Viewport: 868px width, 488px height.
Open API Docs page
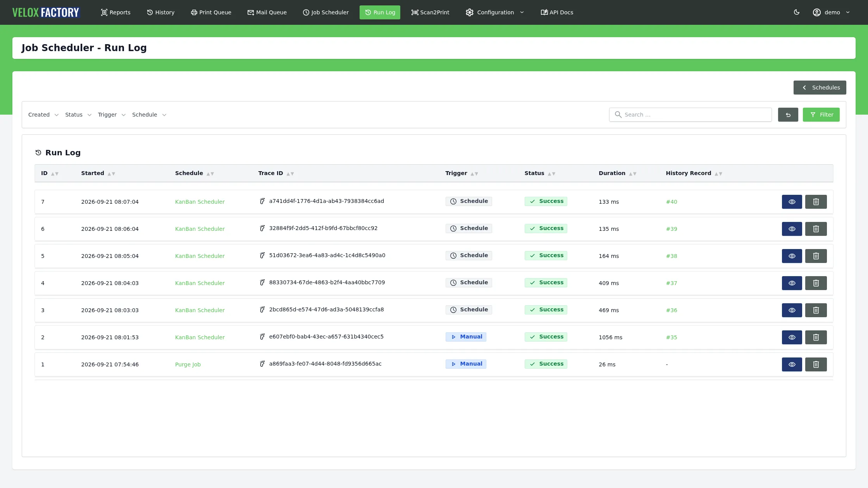coord(557,12)
